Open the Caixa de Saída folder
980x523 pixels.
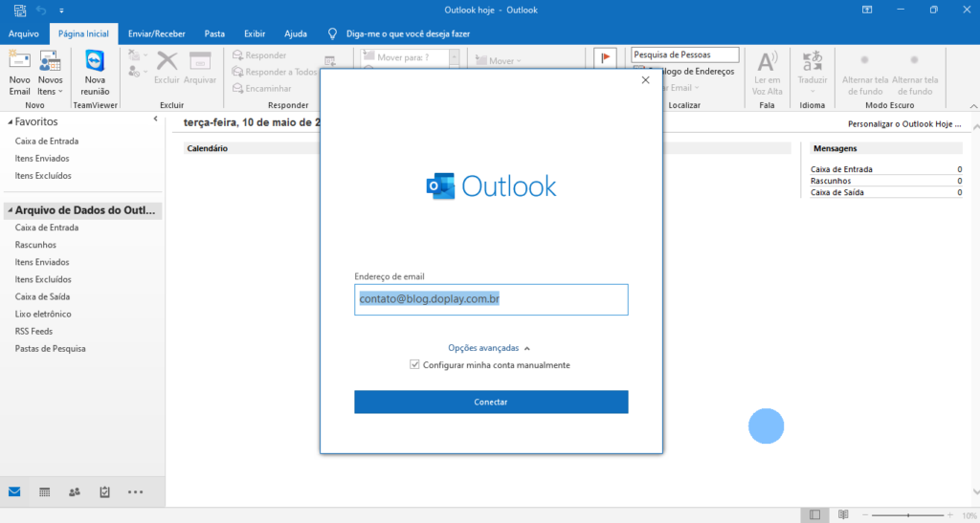coord(42,296)
